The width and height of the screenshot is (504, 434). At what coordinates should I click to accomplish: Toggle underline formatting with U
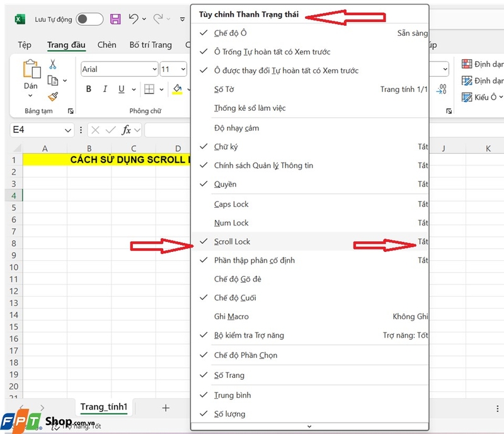tap(121, 89)
